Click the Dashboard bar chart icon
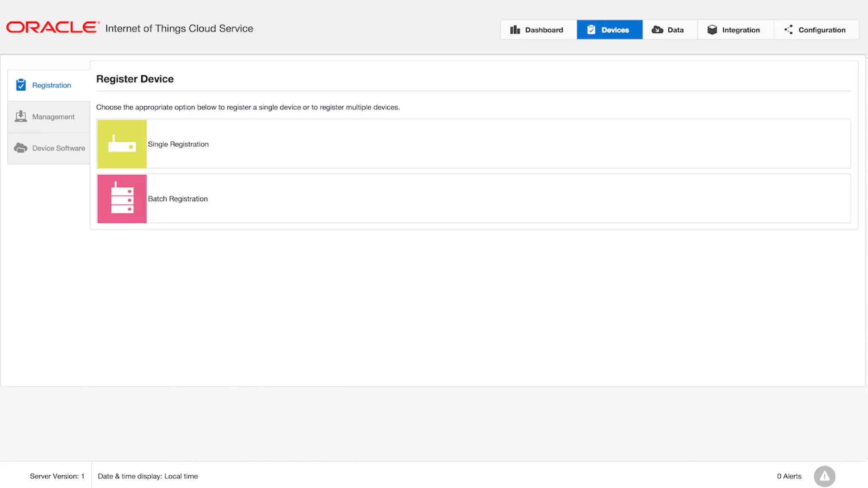 click(515, 30)
